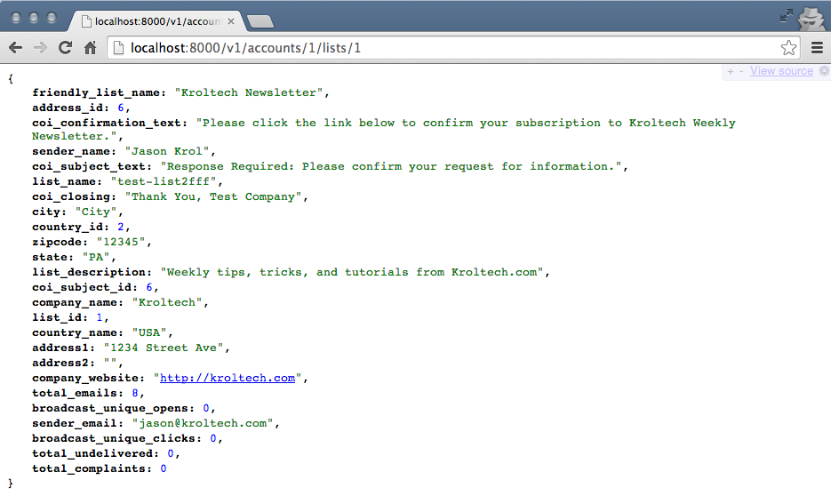Screen dimensions: 831x504
Task: Select the localhost:8000/v1/accounts tab
Action: click(157, 21)
